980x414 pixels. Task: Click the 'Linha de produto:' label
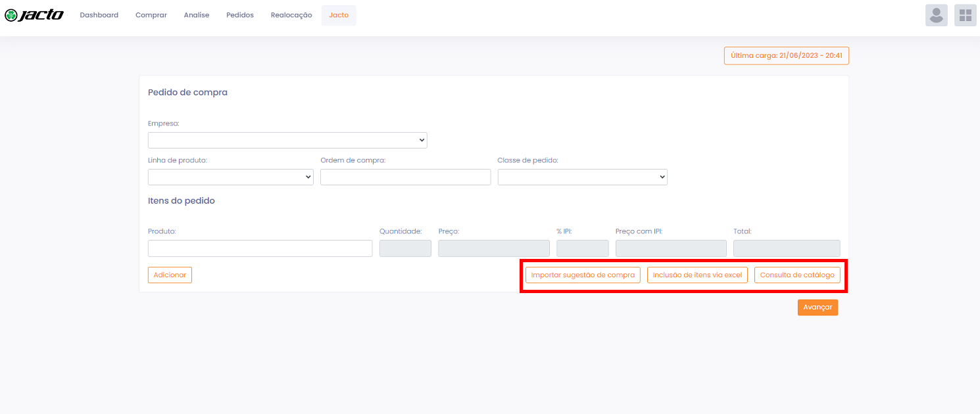click(178, 160)
